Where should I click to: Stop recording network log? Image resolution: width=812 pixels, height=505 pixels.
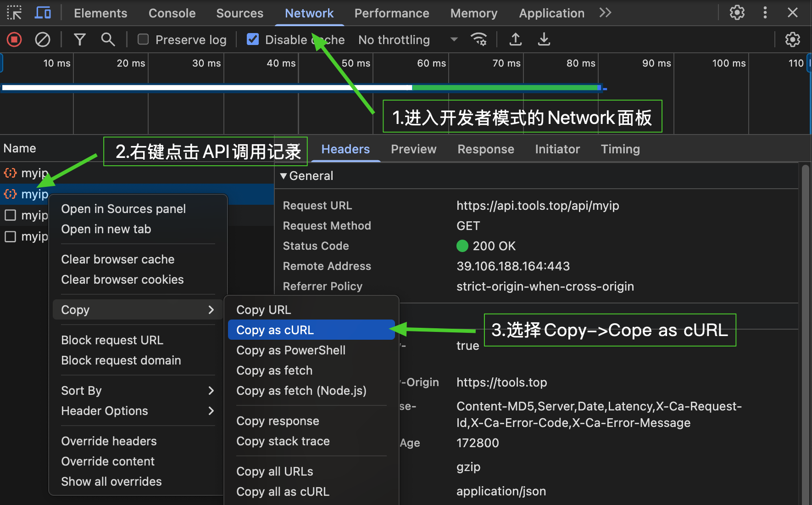coord(14,40)
